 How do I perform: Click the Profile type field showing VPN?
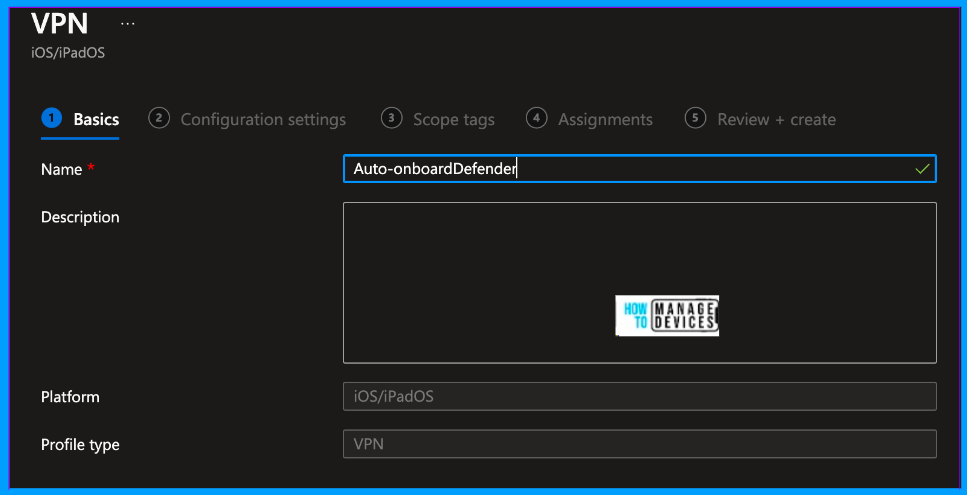click(x=640, y=444)
